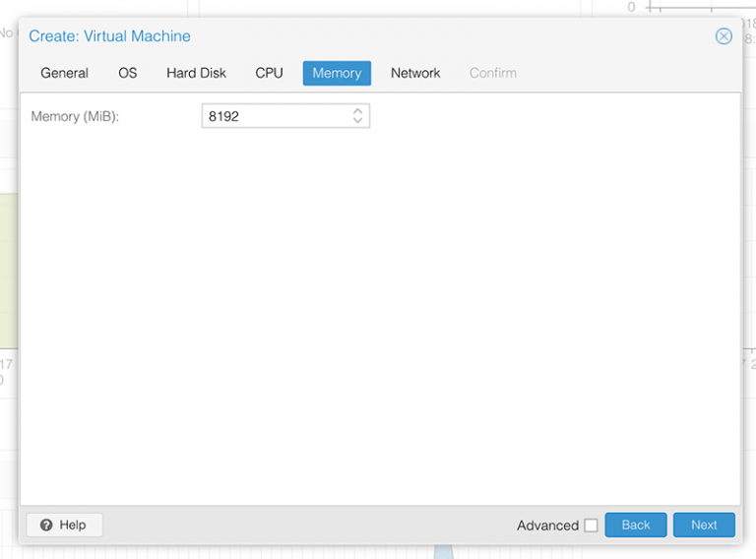This screenshot has width=756, height=559.
Task: Focus the memory field showing 8192
Action: point(276,116)
